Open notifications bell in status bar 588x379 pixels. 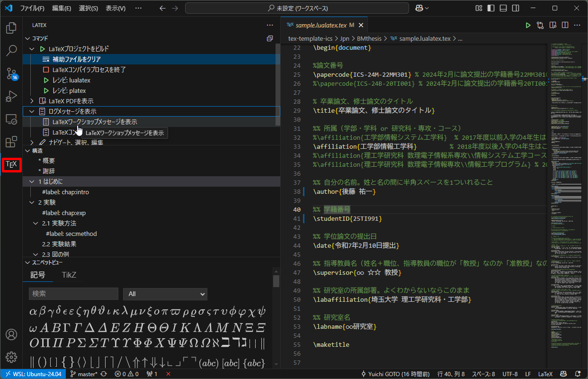coord(578,374)
